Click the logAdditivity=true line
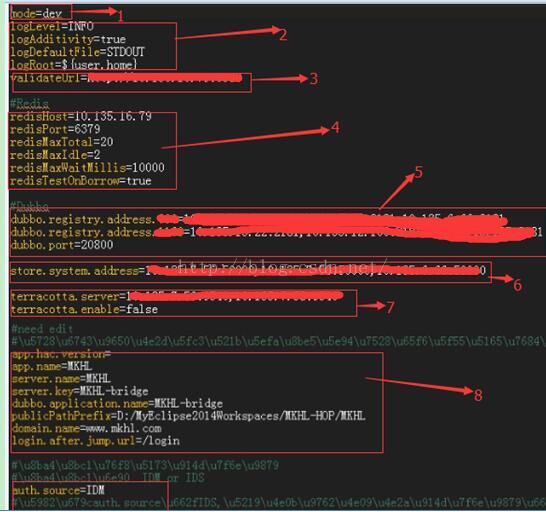 click(x=68, y=39)
